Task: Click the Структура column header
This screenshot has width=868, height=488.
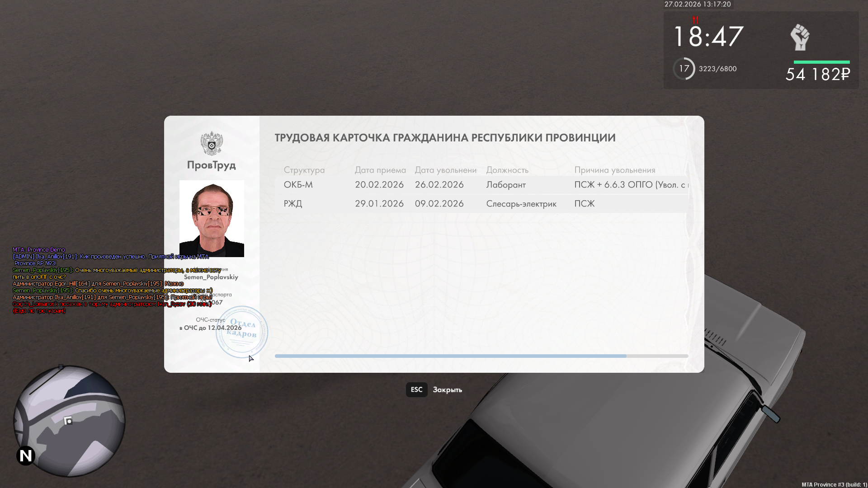Action: click(x=304, y=170)
